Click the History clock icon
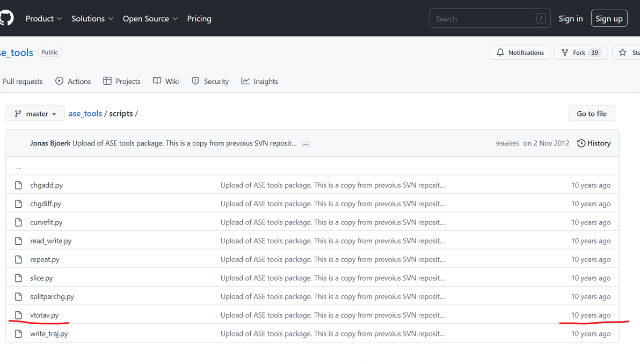The image size is (640, 364). (x=581, y=143)
